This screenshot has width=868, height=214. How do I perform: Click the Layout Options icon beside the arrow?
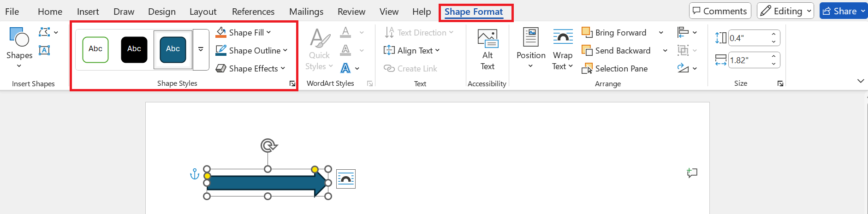(346, 179)
